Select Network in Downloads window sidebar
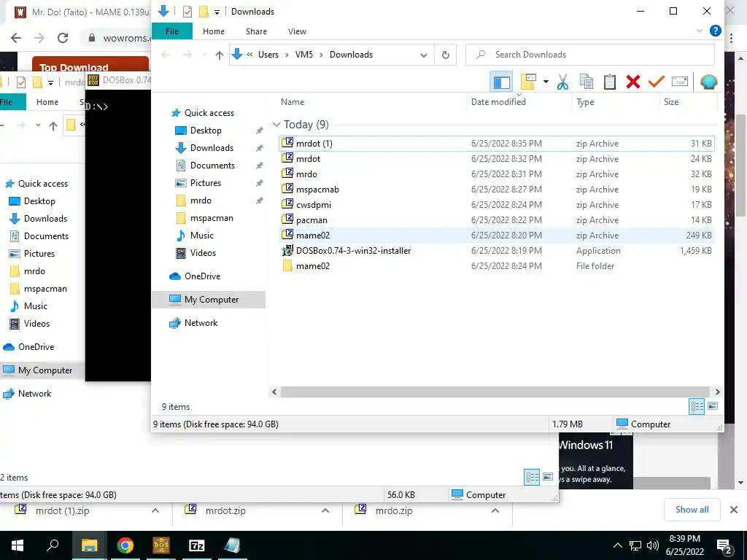Screen dimensions: 747x560 (201, 323)
